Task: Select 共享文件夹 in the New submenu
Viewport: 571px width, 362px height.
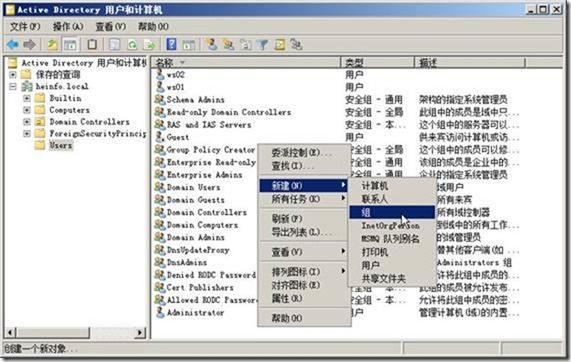Action: (392, 279)
